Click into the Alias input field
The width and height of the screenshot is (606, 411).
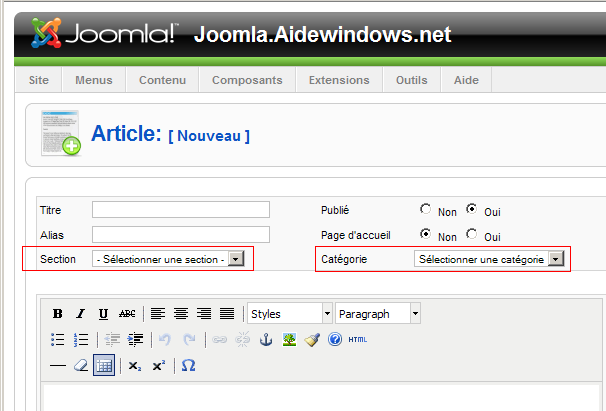coord(181,234)
